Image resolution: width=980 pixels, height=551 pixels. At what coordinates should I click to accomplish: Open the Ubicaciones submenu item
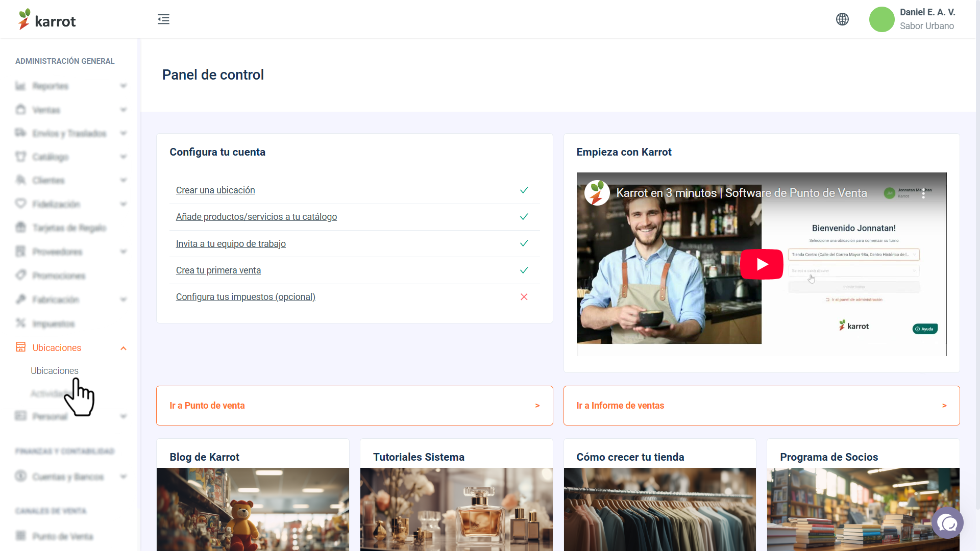[x=55, y=371]
